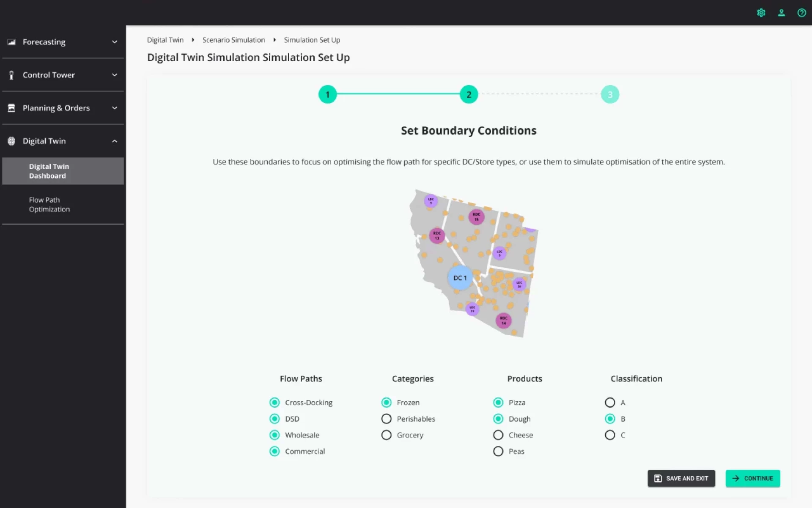Click the Set Boundary Conditions heading
The height and width of the screenshot is (508, 812).
(469, 130)
